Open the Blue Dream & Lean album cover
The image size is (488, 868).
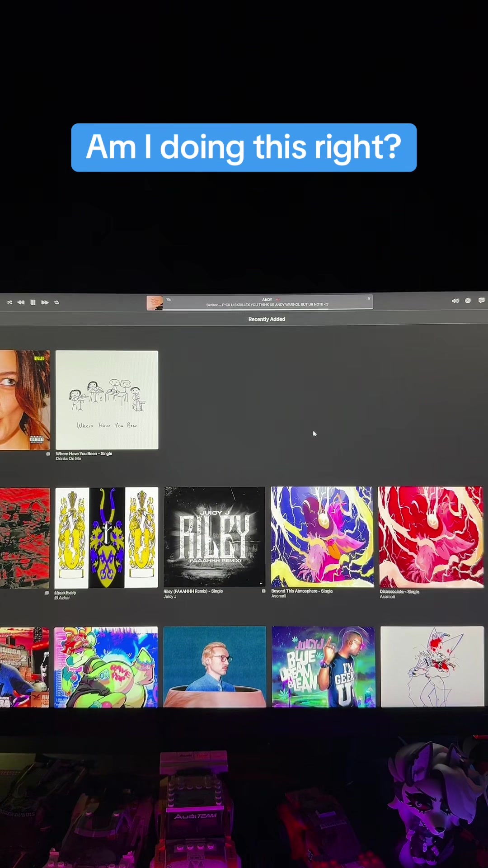click(324, 667)
